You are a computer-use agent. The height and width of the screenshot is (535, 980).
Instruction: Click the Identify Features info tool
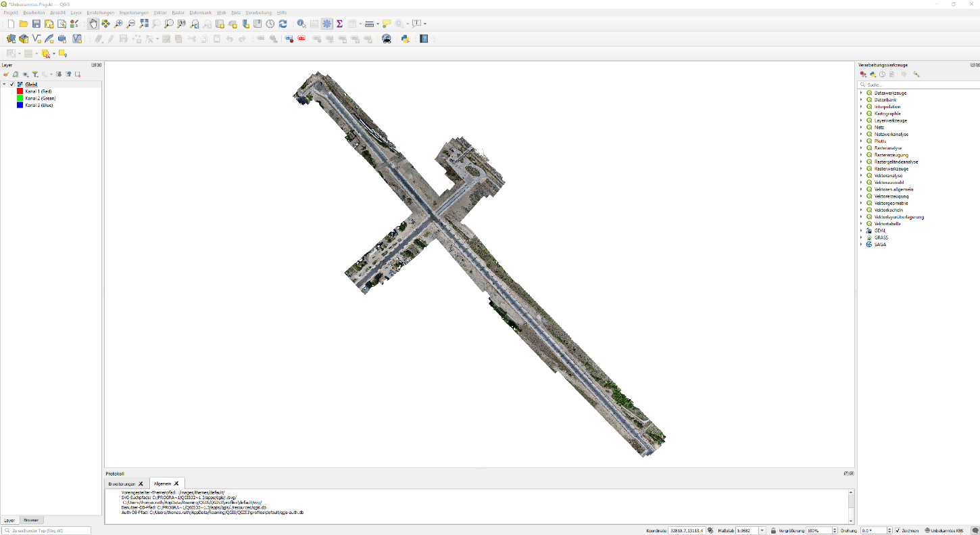(x=301, y=24)
